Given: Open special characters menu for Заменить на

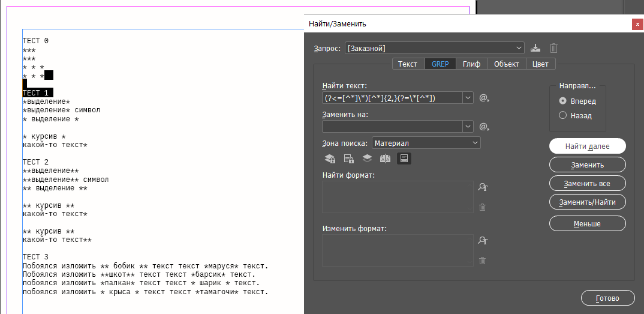Looking at the screenshot, I should tap(484, 127).
